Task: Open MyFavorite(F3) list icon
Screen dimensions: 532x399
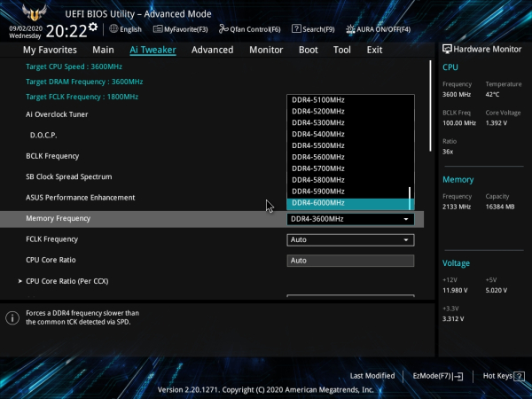Action: point(158,29)
